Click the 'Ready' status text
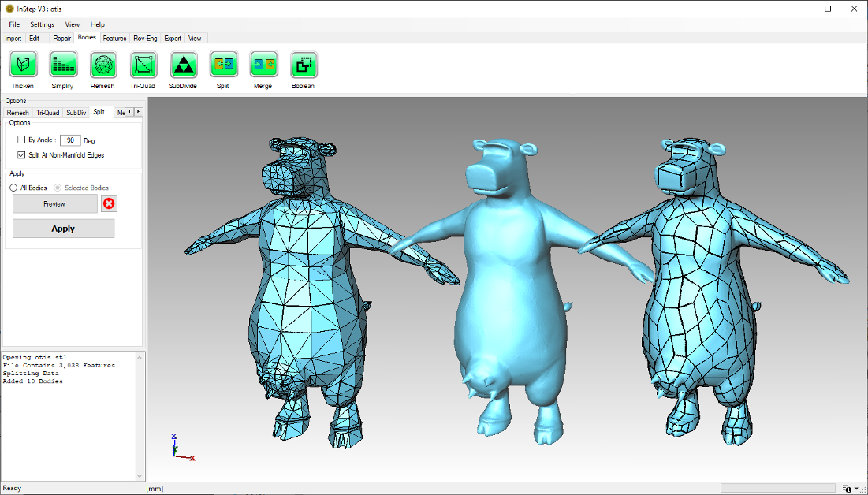Viewport: 868px width, 495px height. (x=12, y=489)
